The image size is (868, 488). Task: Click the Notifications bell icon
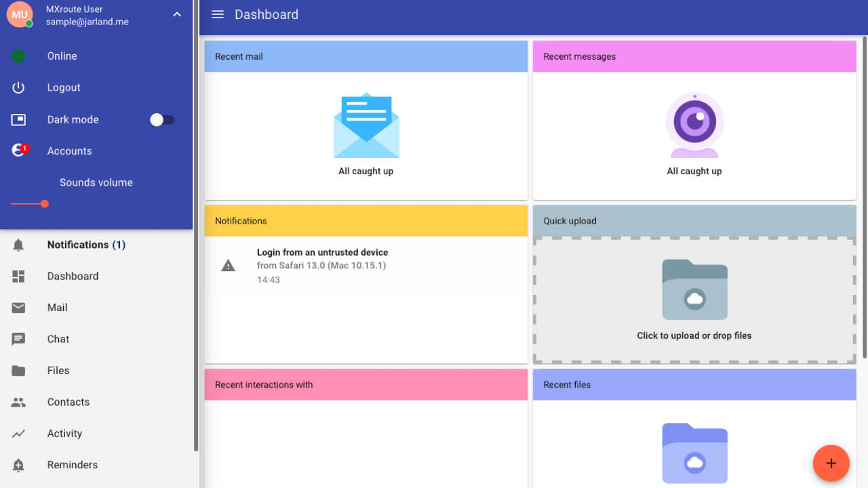pyautogui.click(x=18, y=245)
